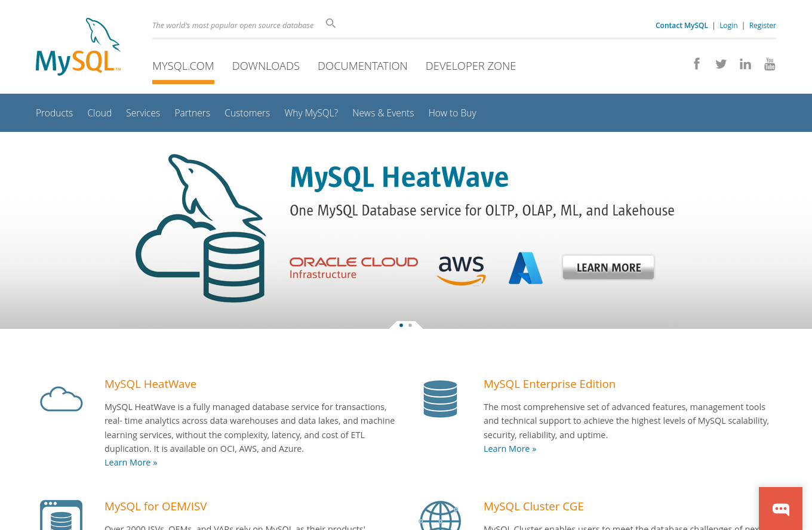Select the second banner carousel dot
This screenshot has width=812, height=530.
click(x=410, y=325)
